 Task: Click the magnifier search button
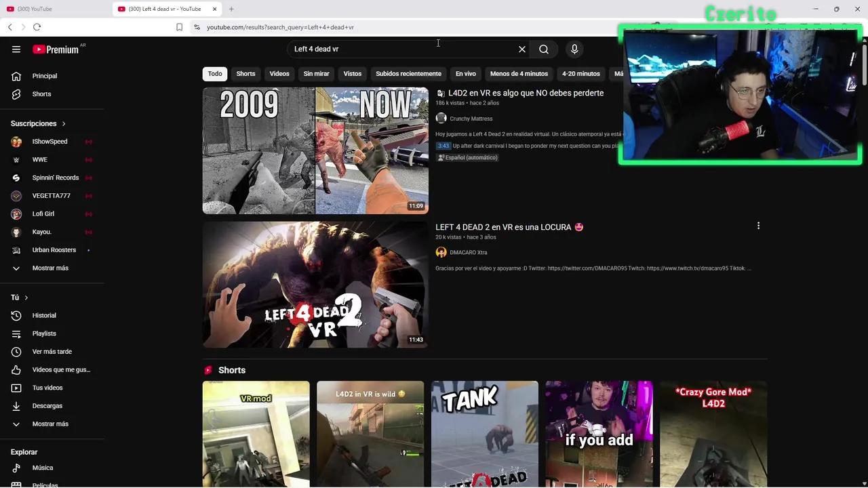coord(544,49)
